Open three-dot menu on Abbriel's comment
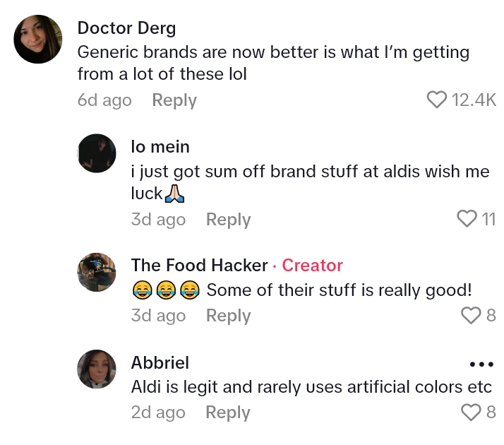Image resolution: width=504 pixels, height=445 pixels. pyautogui.click(x=481, y=364)
